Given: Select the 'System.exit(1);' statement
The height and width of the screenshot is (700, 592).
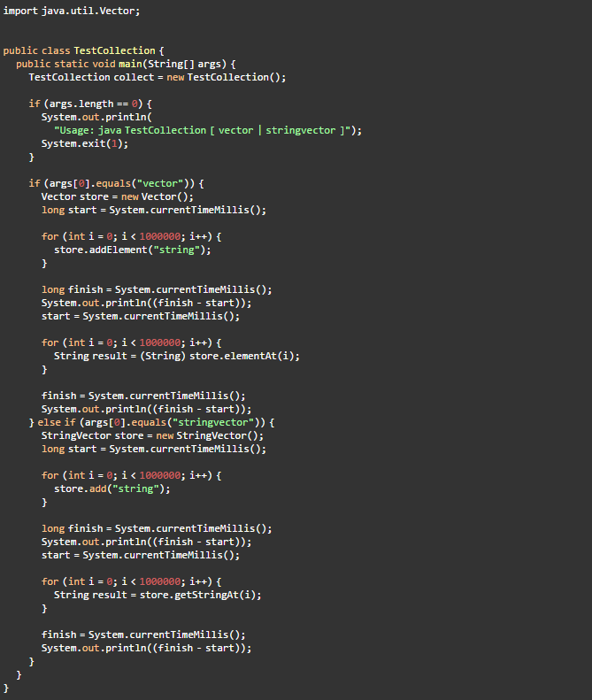Looking at the screenshot, I should click(x=85, y=143).
